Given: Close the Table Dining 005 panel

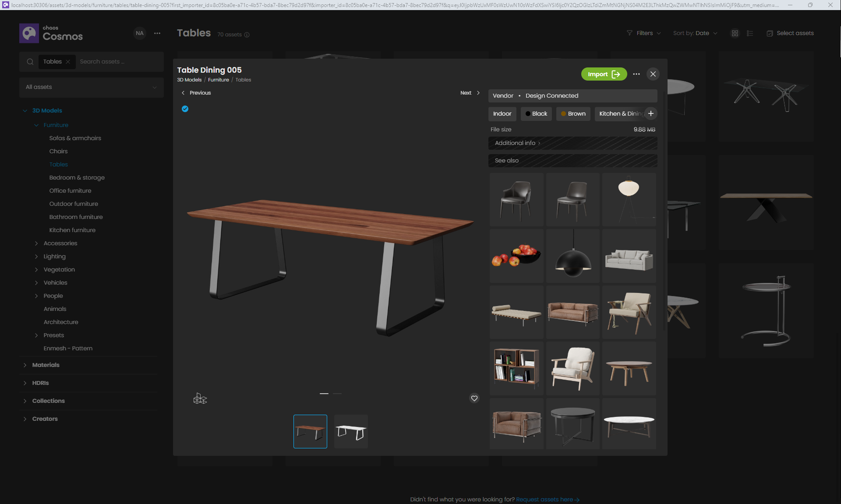Looking at the screenshot, I should 653,74.
